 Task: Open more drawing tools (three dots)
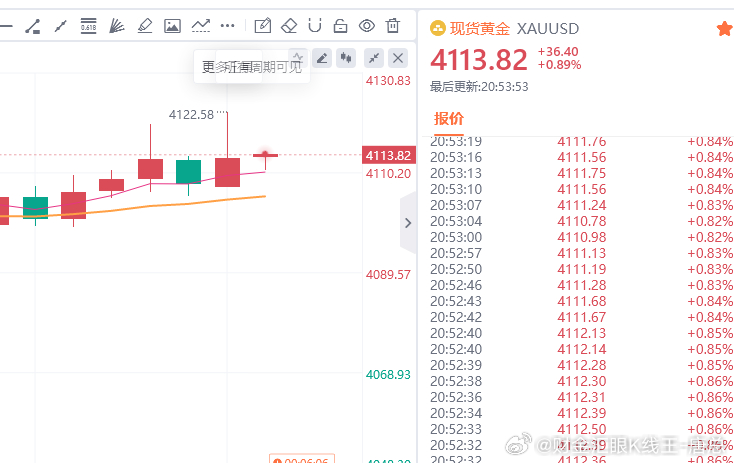point(228,26)
